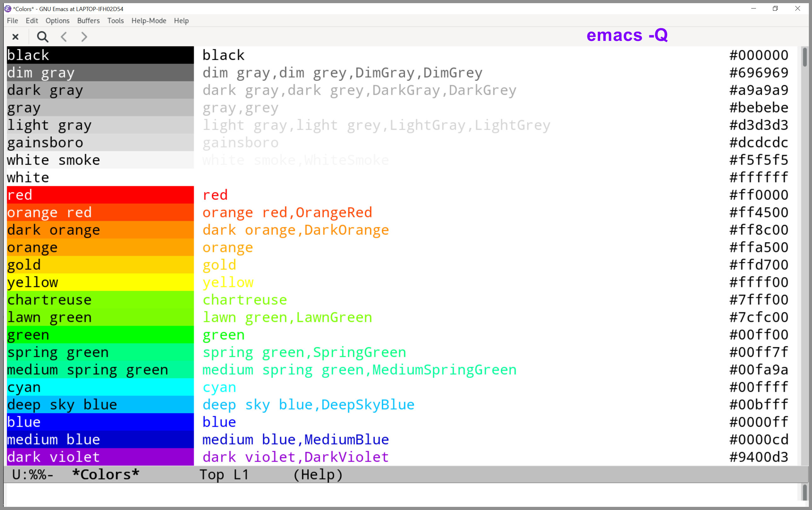The width and height of the screenshot is (812, 510).
Task: Select the dark violet swatch
Action: pos(100,457)
